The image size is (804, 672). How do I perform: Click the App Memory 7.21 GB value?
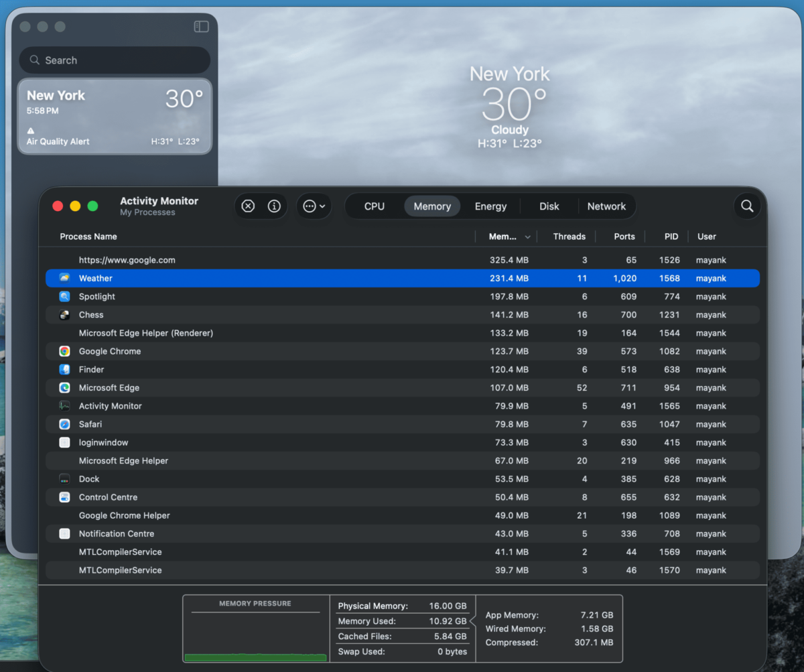(x=597, y=615)
